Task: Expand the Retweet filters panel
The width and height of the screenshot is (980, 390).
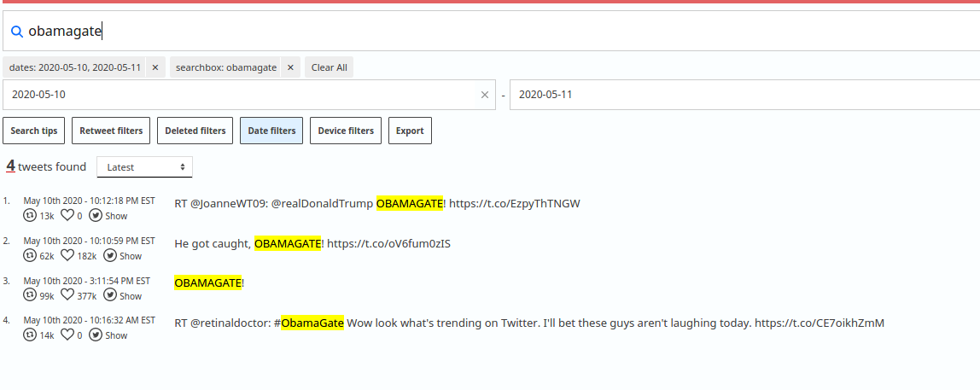Action: click(111, 131)
